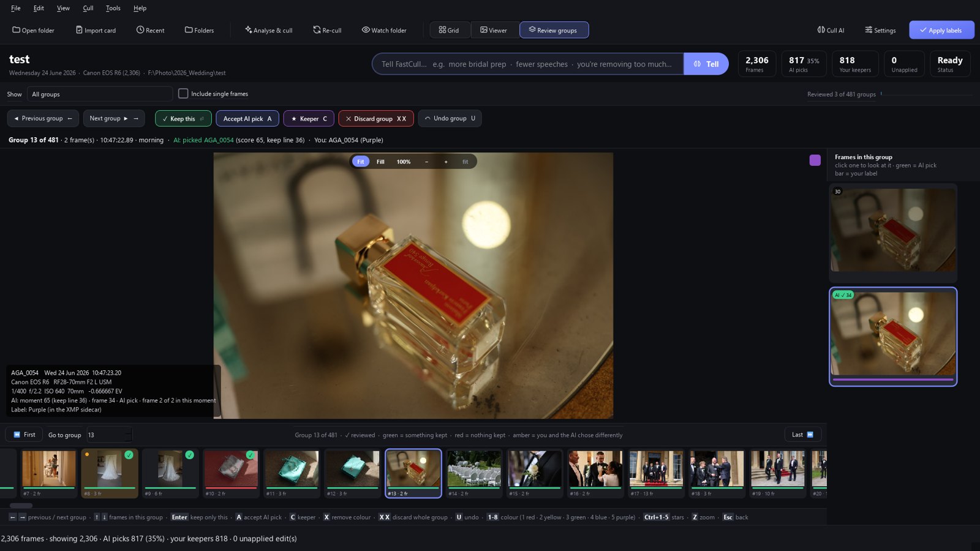
Task: Jump to the Last group
Action: click(x=802, y=435)
